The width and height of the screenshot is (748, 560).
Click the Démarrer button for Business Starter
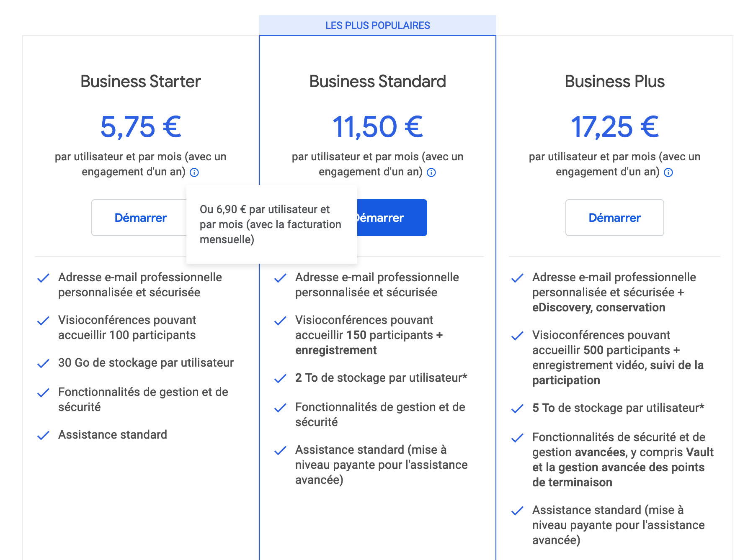pos(140,218)
